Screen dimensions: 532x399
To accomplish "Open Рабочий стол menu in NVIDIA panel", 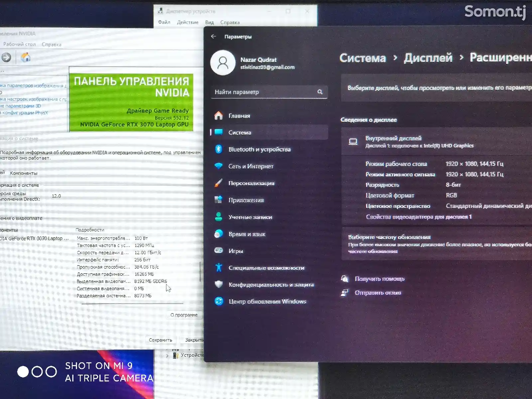I will click(19, 44).
